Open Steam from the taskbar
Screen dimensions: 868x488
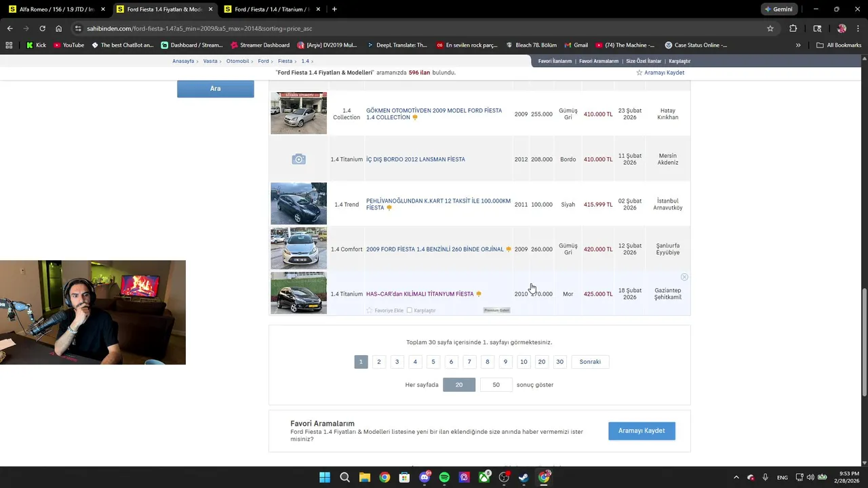pyautogui.click(x=524, y=477)
